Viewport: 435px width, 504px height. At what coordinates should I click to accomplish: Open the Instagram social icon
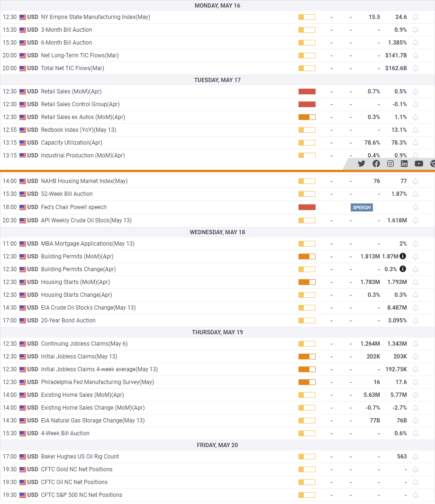tap(390, 164)
